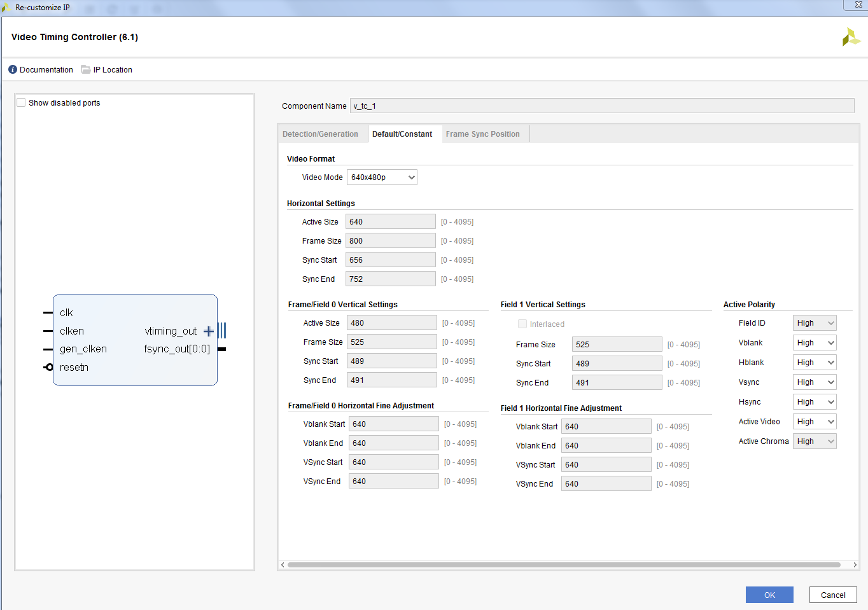Open the Vblank polarity dropdown

(815, 343)
